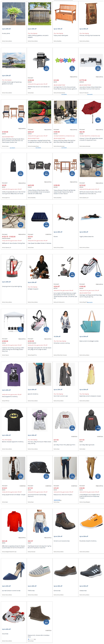Click the 36% save badge on flower lights
The height and width of the screenshot is (644, 104).
[72, 68]
